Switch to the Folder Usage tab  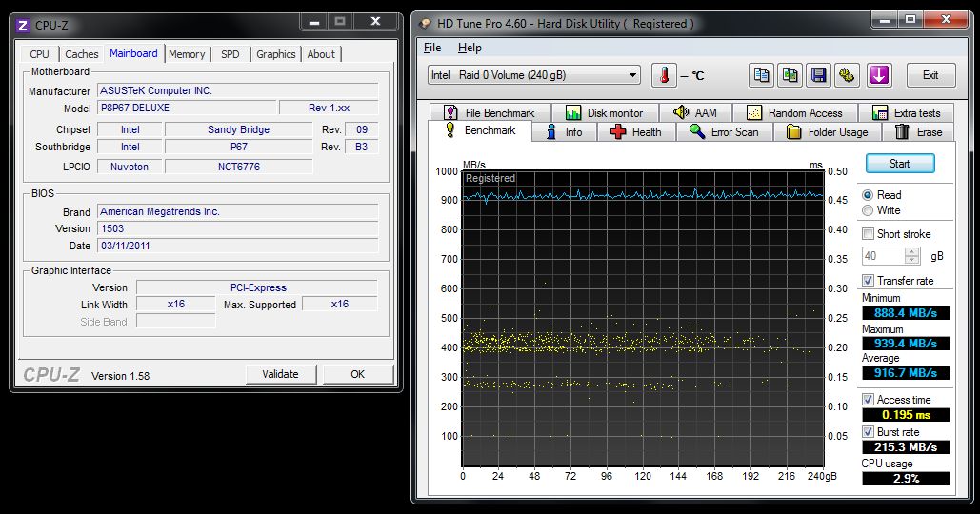(828, 132)
